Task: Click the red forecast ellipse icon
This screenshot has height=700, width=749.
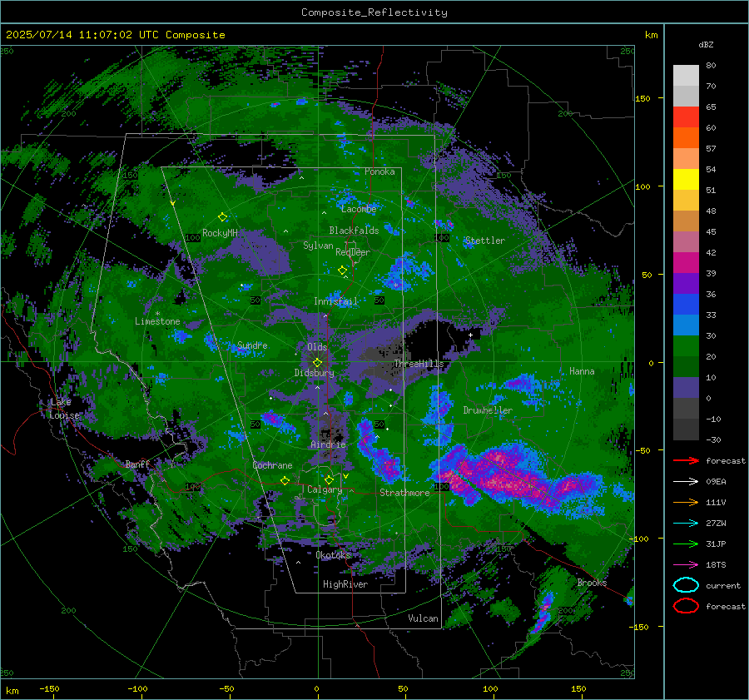Action: [x=686, y=606]
